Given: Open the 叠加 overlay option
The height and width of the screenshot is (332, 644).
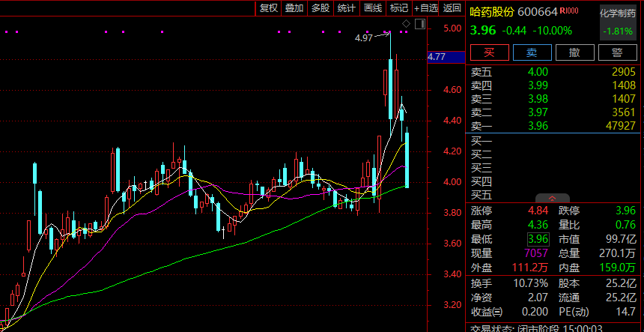Looking at the screenshot, I should [x=294, y=7].
